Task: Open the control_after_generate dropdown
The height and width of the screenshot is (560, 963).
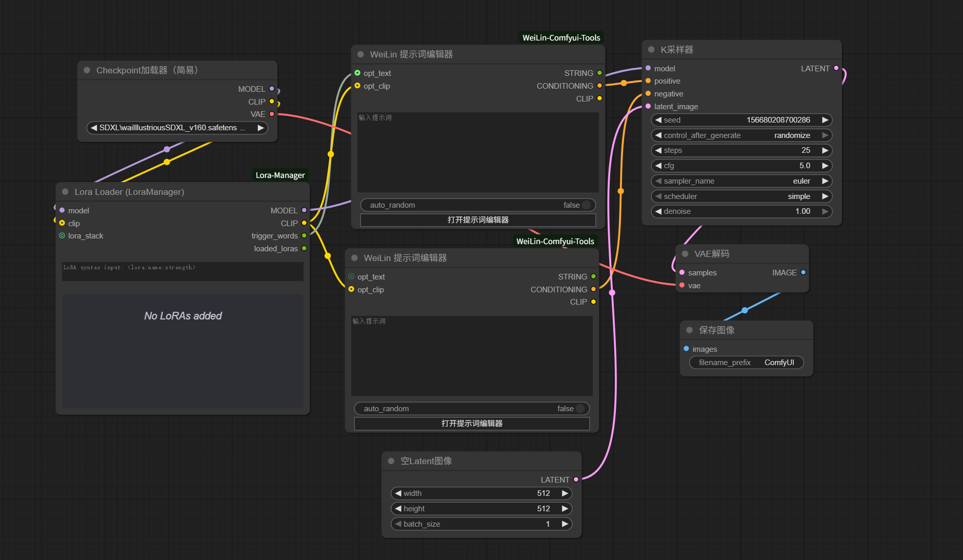Action: [741, 135]
